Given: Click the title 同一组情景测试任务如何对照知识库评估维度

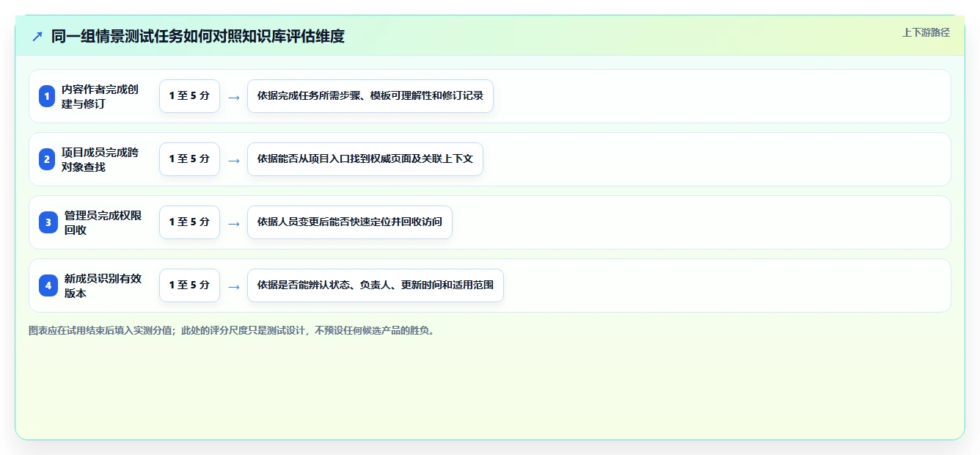Looking at the screenshot, I should click(198, 36).
